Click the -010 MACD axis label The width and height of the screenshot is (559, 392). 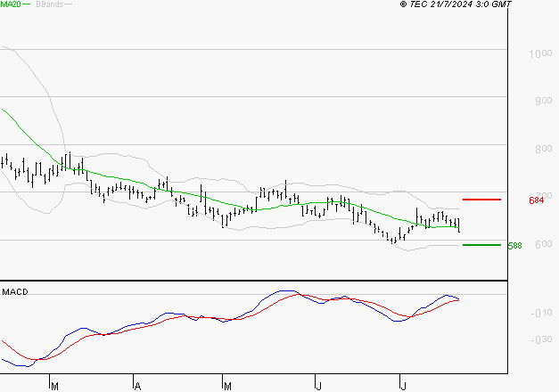[x=541, y=313]
